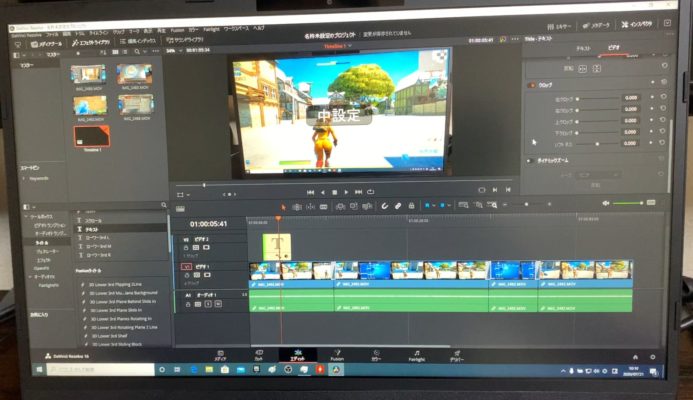This screenshot has width=693, height=400.
Task: Toggle the Linked Selection chain icon
Action: point(398,206)
